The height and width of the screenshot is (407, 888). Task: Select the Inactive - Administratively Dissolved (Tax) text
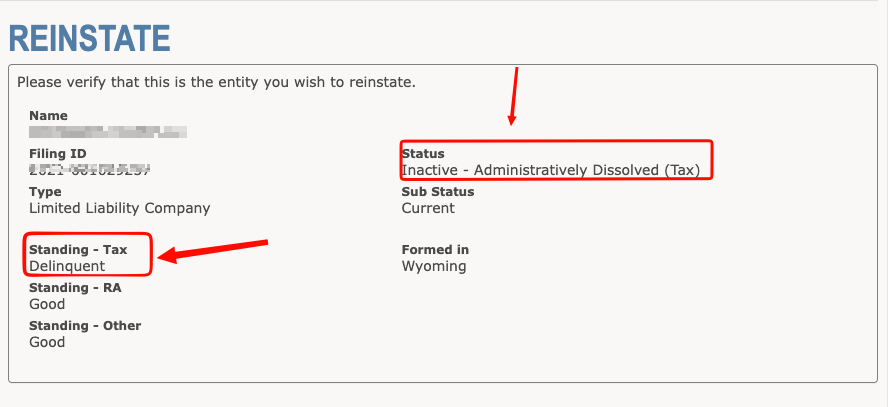pos(551,170)
